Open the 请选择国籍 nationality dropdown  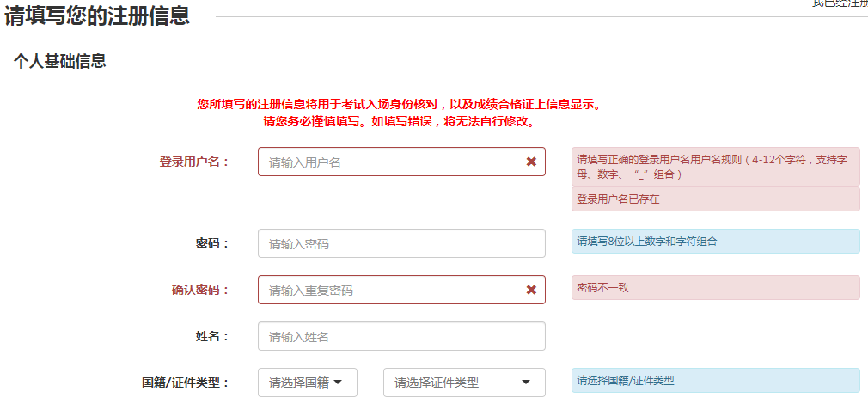coord(307,383)
